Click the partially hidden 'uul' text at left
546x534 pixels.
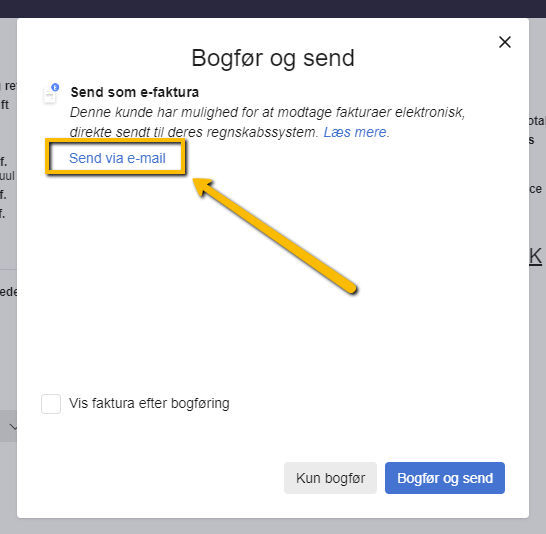pyautogui.click(x=7, y=176)
